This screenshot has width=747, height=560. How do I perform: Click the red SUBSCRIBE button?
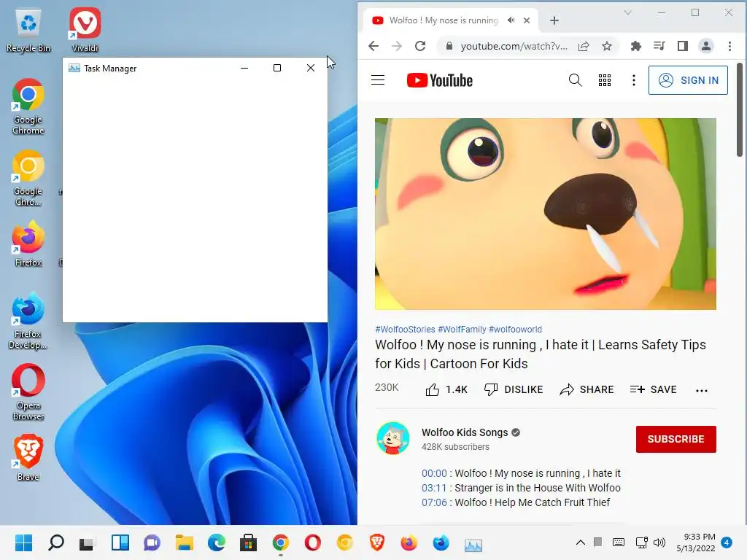pyautogui.click(x=676, y=439)
